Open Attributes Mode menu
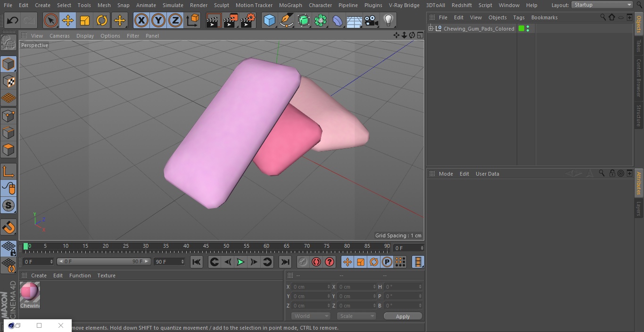The width and height of the screenshot is (644, 332). [x=446, y=174]
